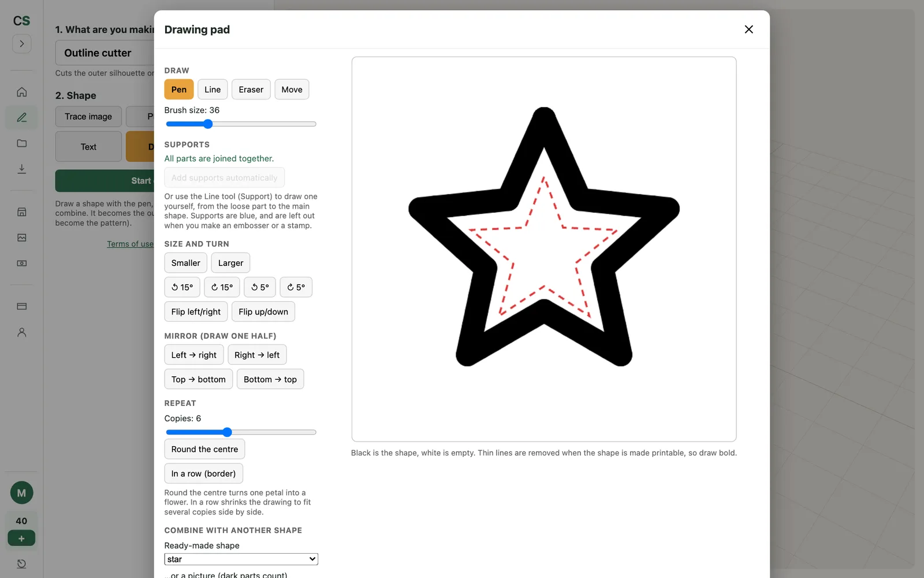Open the credit card icon in the sidebar
This screenshot has height=578, width=924.
click(x=21, y=306)
